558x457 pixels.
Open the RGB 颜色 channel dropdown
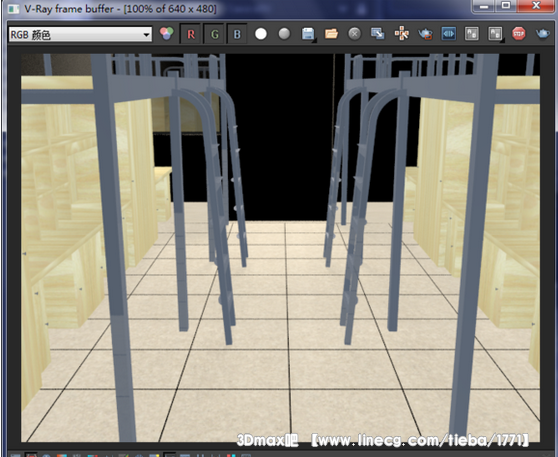(x=80, y=35)
